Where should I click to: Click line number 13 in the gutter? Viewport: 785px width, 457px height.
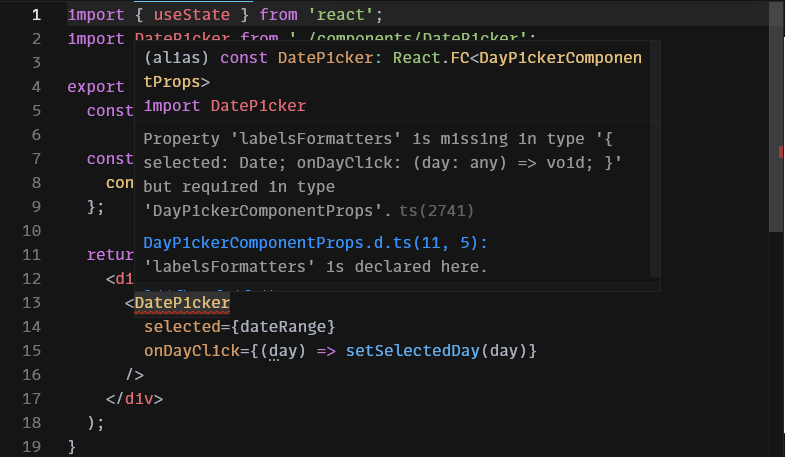pos(31,303)
